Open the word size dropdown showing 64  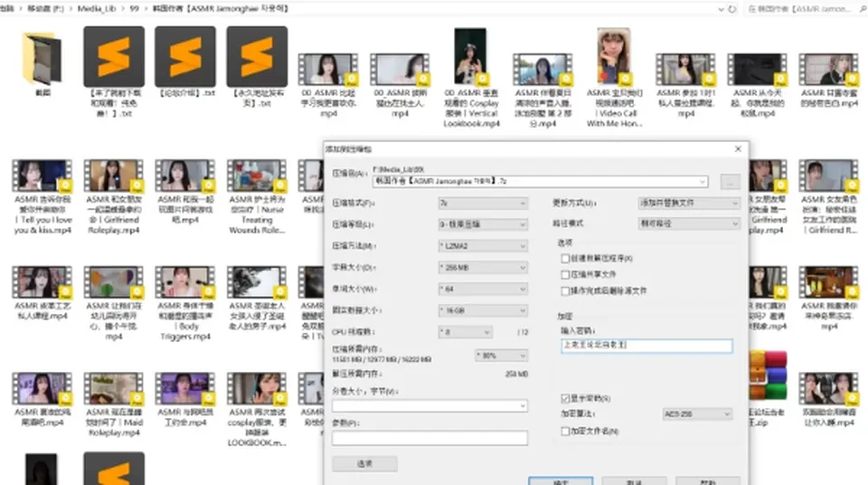click(x=483, y=289)
